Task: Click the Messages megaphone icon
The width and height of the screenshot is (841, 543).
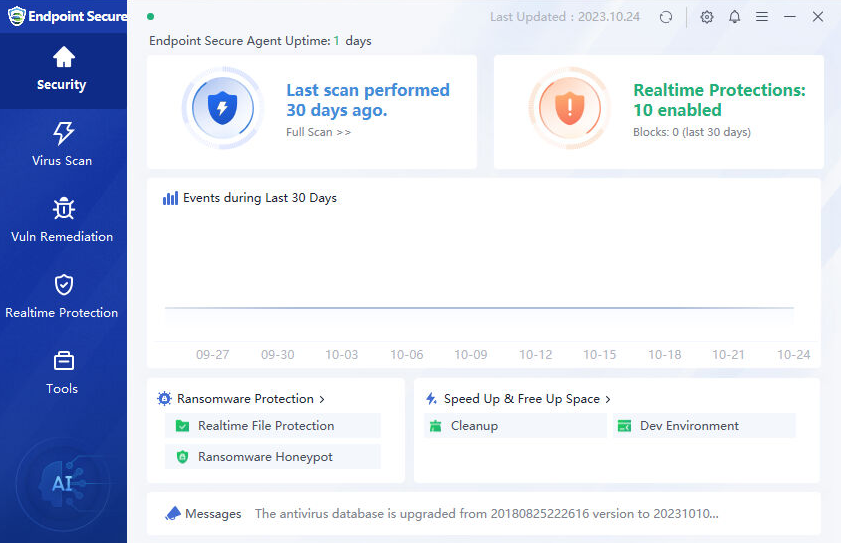Action: [x=173, y=513]
